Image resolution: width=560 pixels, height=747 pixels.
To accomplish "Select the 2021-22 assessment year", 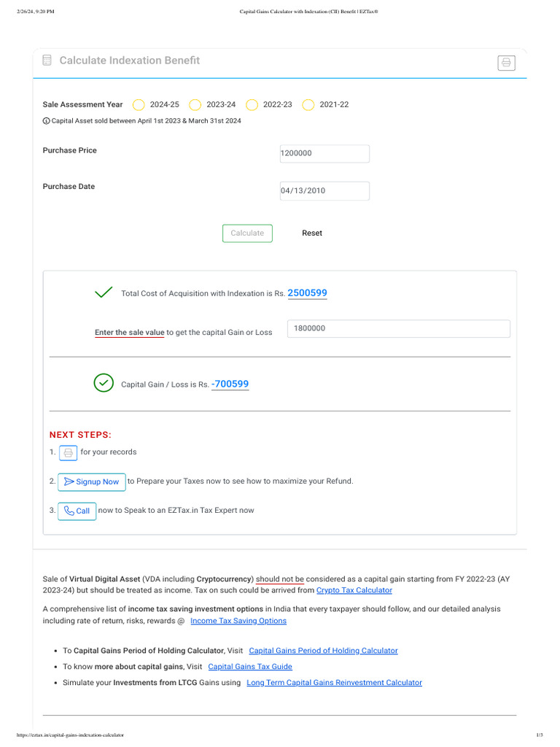I will coord(308,105).
